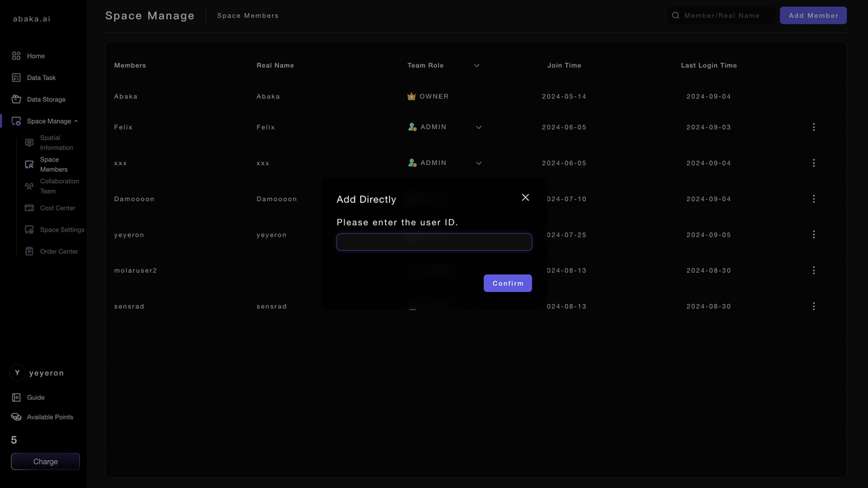Open the Order Center clipboard icon
Image resolution: width=868 pixels, height=488 pixels.
click(29, 252)
